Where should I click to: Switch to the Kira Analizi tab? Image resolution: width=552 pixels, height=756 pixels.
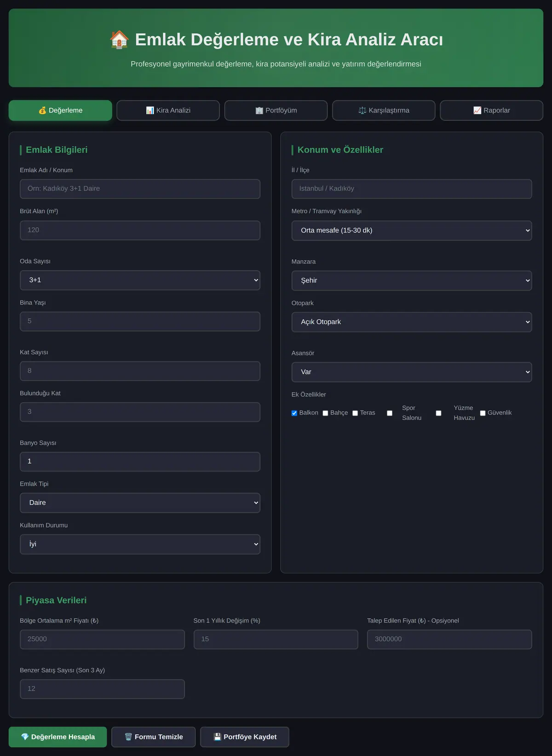168,110
